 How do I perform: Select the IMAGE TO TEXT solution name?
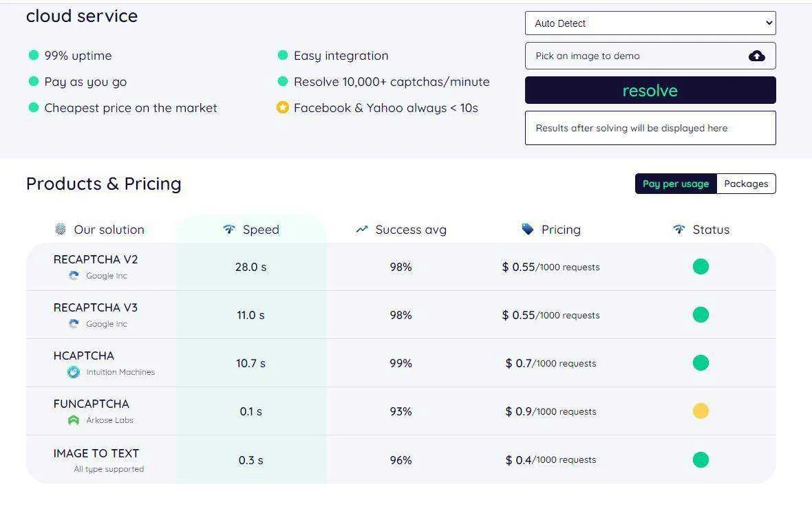tap(96, 453)
